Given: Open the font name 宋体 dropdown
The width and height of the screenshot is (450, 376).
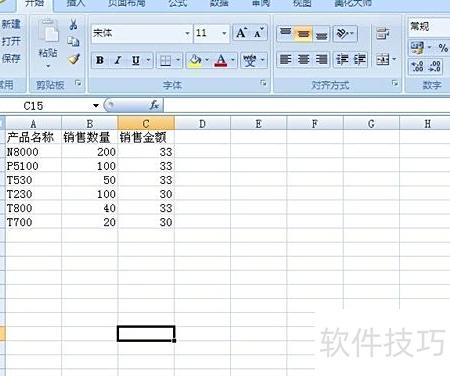Looking at the screenshot, I should click(187, 33).
